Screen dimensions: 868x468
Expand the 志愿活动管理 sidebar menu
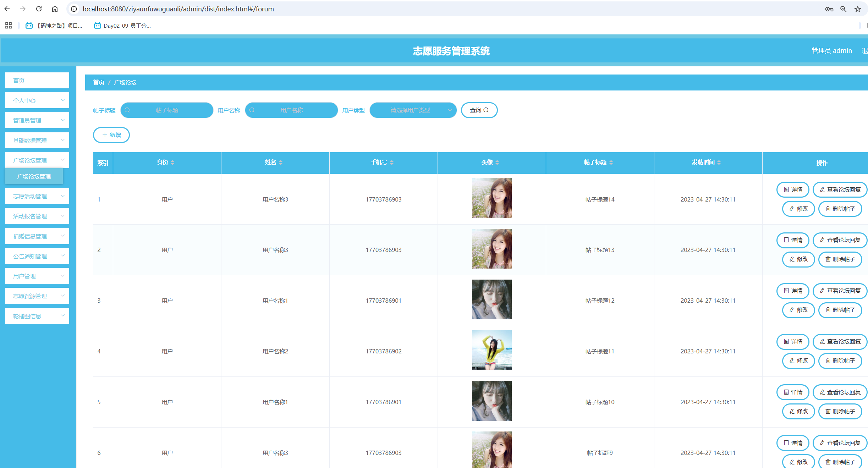(x=37, y=196)
